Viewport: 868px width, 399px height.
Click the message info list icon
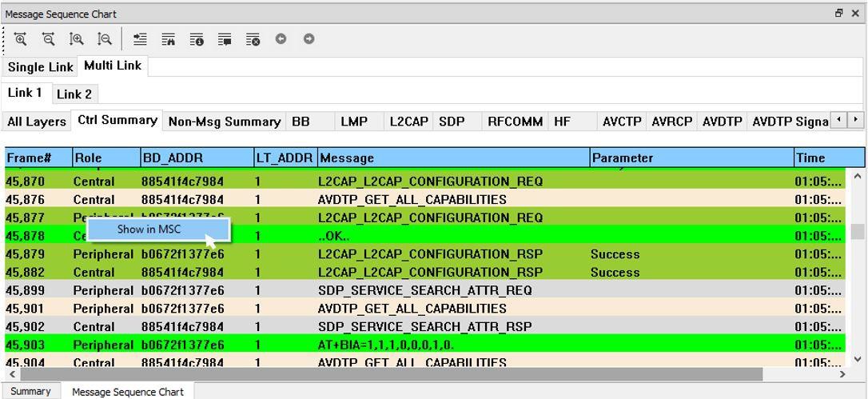[x=197, y=39]
